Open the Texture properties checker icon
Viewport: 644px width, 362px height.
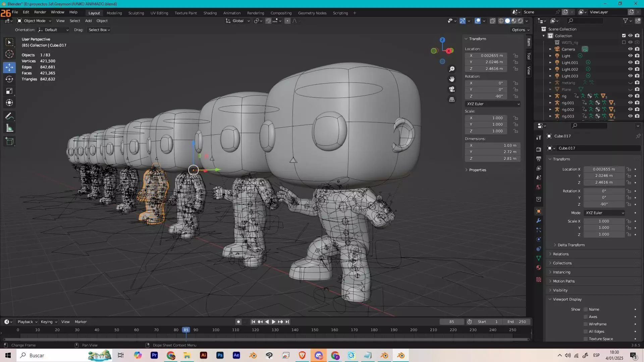(539, 280)
